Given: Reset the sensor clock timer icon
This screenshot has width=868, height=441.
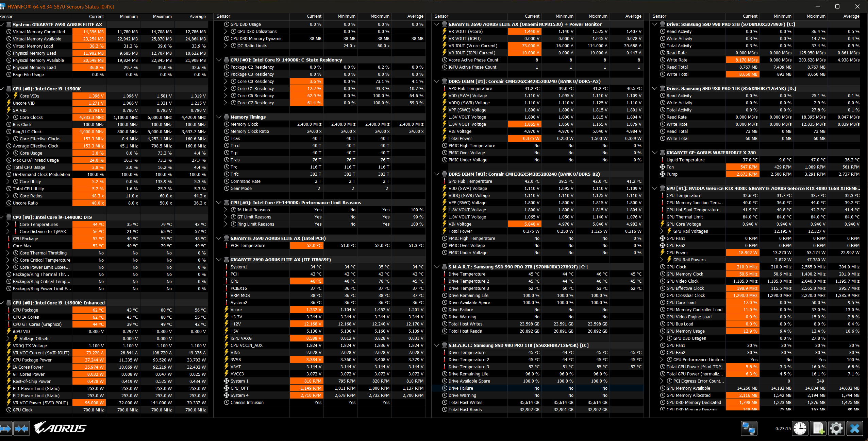Looking at the screenshot, I should point(800,428).
